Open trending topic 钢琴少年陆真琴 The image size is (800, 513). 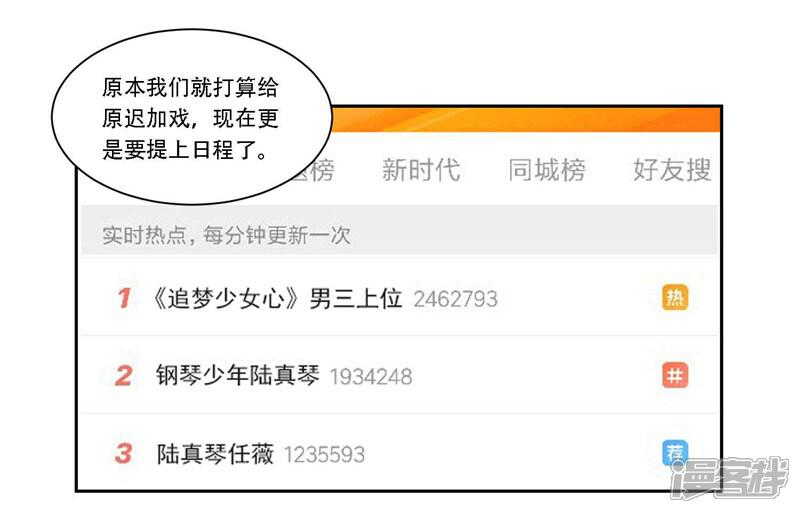click(238, 376)
